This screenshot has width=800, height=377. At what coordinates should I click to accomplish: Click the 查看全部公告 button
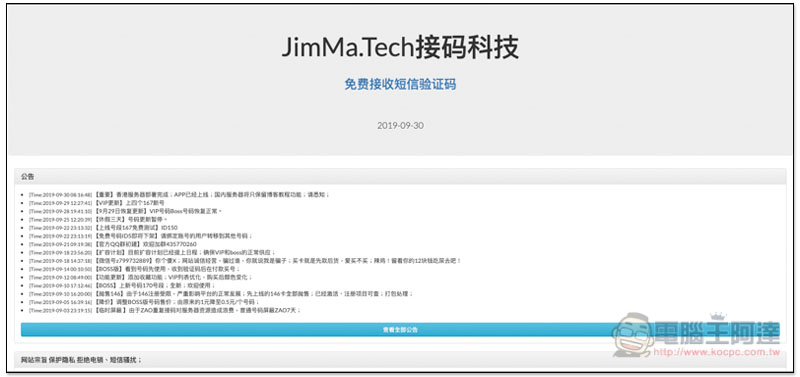400,330
